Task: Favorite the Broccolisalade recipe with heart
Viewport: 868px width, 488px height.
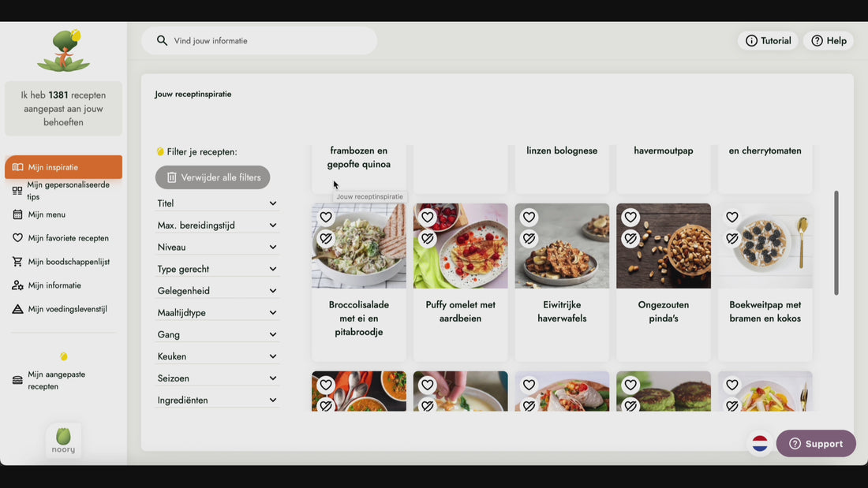Action: click(x=325, y=217)
